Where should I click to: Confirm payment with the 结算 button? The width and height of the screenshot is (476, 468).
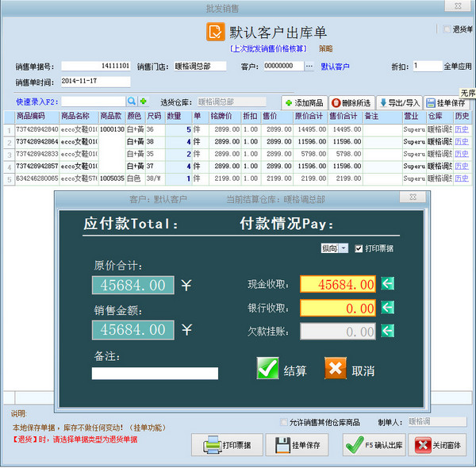(x=283, y=369)
